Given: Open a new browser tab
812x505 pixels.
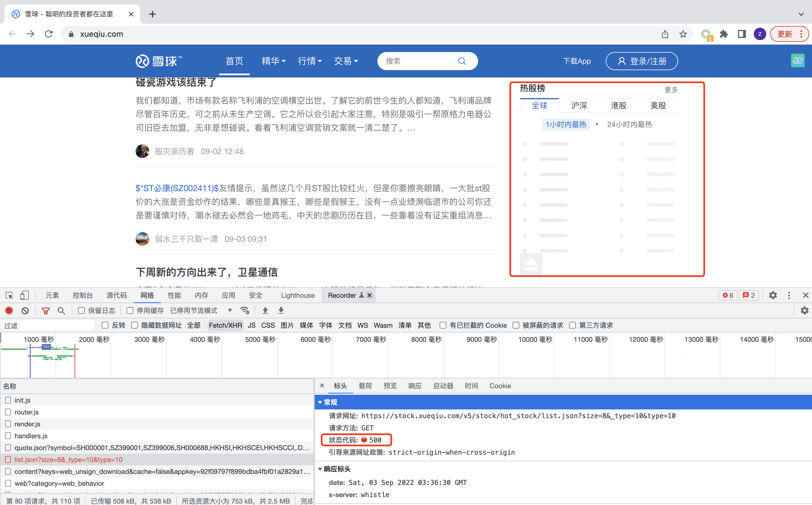Looking at the screenshot, I should [153, 14].
